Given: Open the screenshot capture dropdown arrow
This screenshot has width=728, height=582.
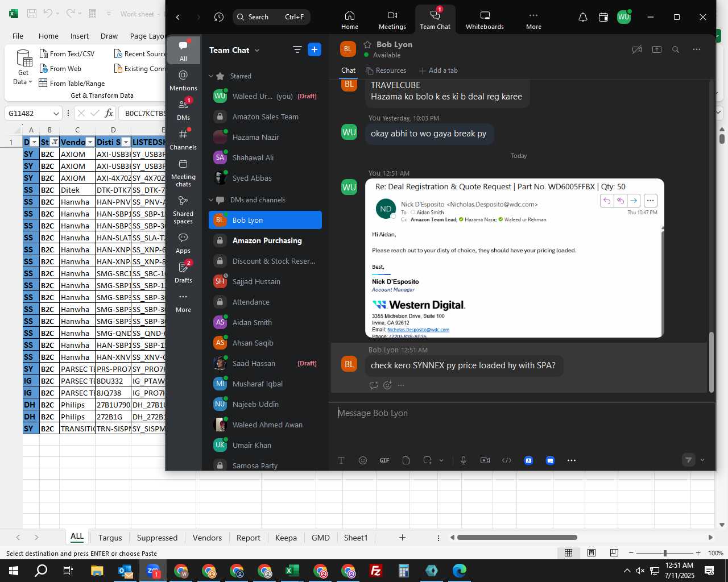Looking at the screenshot, I should (x=441, y=460).
